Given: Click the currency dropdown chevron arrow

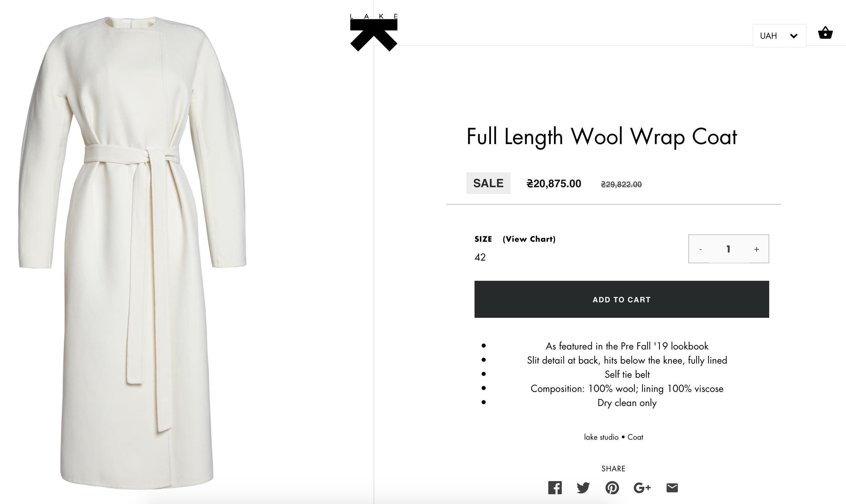Looking at the screenshot, I should [x=794, y=36].
